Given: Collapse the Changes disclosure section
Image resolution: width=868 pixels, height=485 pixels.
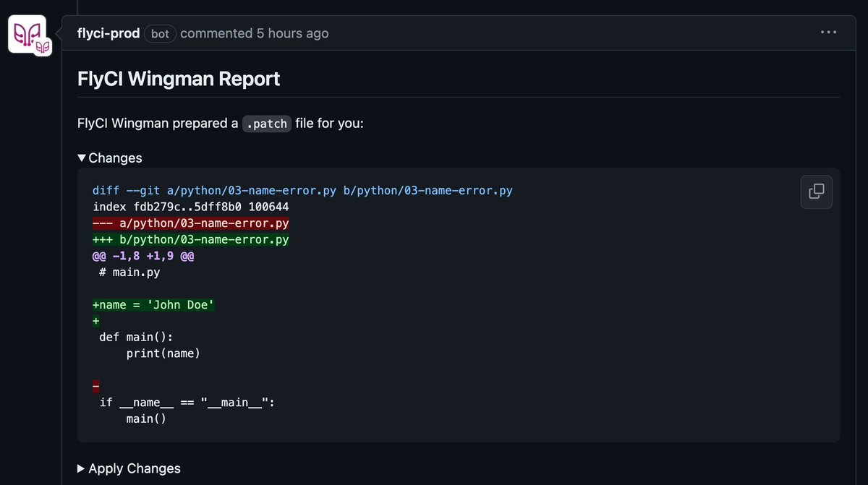Looking at the screenshot, I should click(110, 158).
